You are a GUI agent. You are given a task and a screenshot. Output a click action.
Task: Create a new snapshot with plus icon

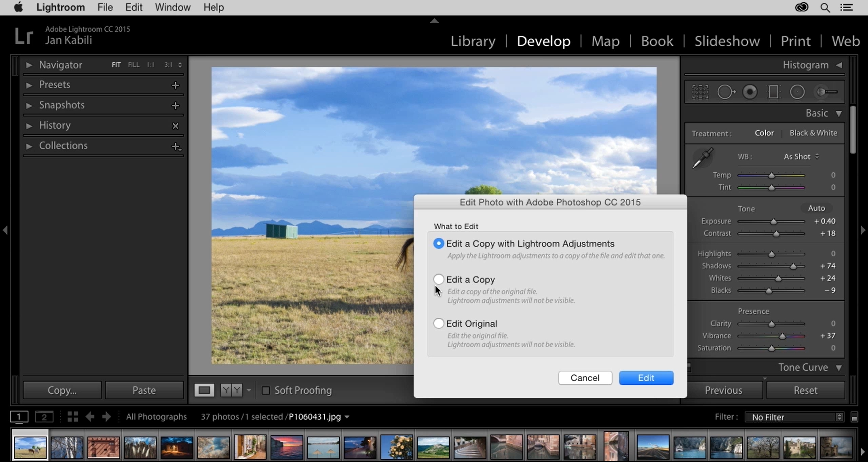point(176,105)
